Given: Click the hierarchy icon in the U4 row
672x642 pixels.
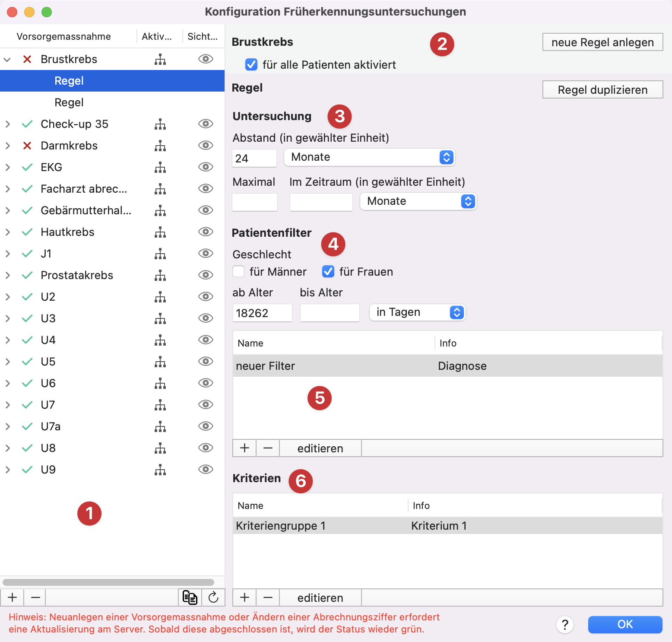Looking at the screenshot, I should 160,340.
